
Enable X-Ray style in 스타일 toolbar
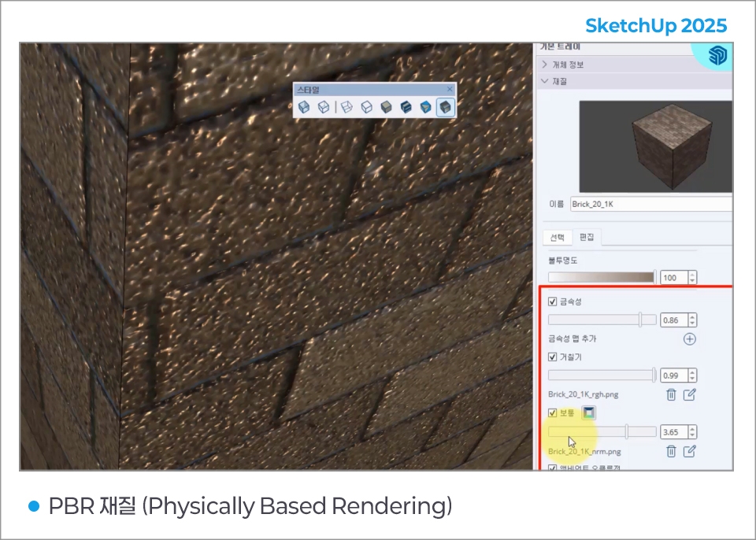[304, 107]
